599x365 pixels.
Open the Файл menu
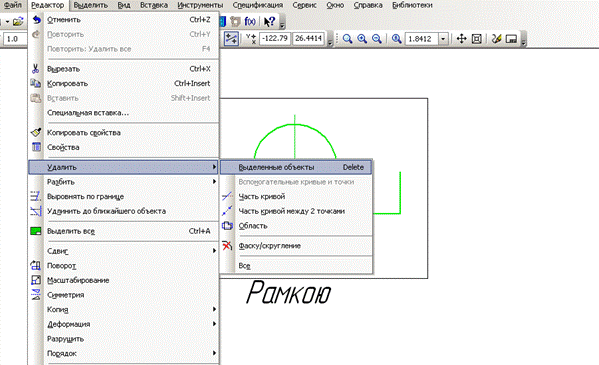(x=13, y=5)
